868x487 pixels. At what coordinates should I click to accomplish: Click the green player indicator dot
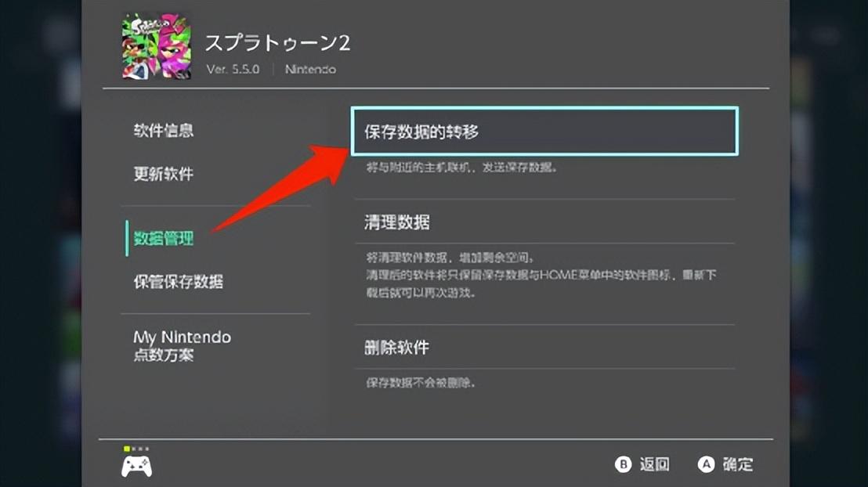[x=127, y=449]
